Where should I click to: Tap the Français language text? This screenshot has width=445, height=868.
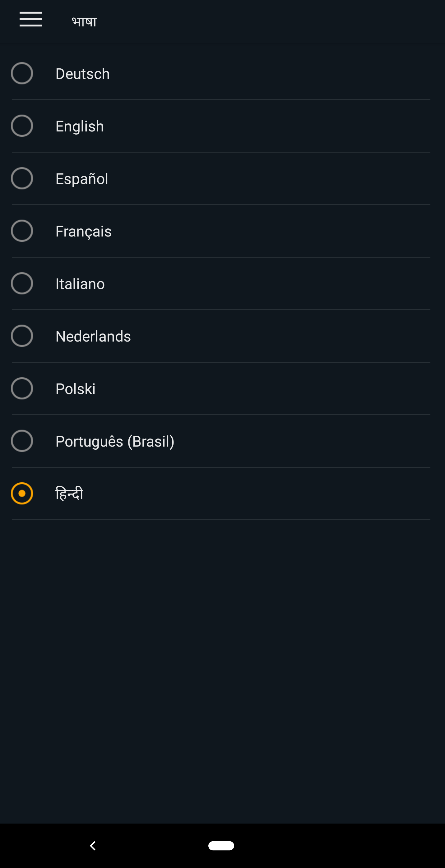[83, 232]
